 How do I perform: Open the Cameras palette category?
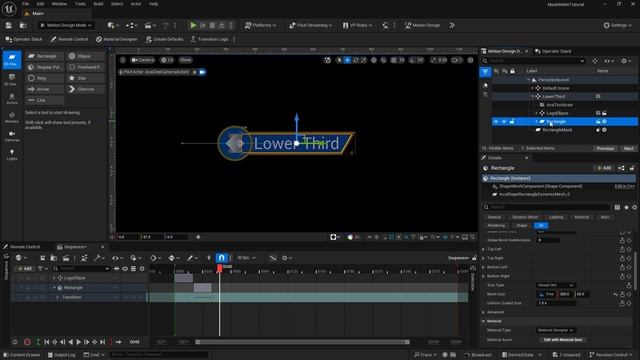[x=12, y=136]
